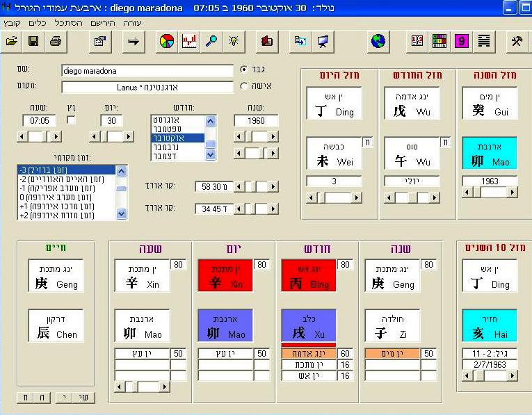Viewport: 532px width, 415px height.
Task: Open the red bar graph icon
Action: pos(189,42)
